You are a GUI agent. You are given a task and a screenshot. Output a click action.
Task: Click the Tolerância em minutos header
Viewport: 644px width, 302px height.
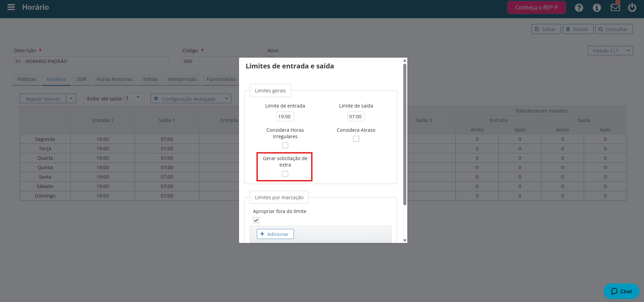[x=541, y=111]
